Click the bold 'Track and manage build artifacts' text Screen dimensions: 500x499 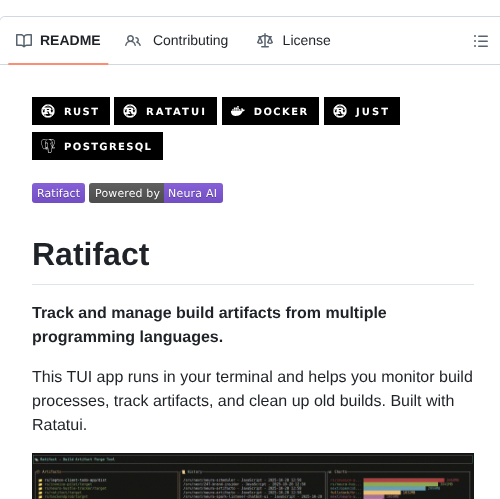[x=209, y=325]
